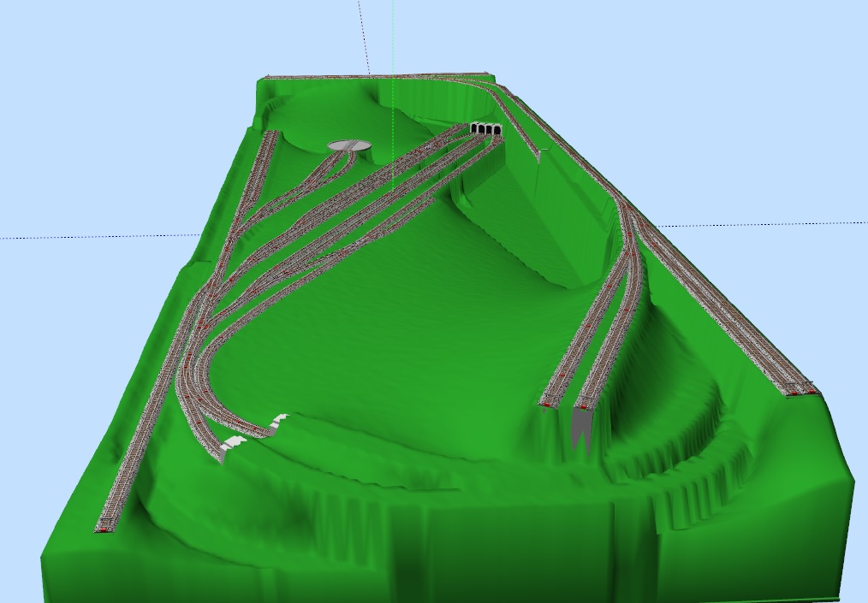
Task: Click the dotted diagonal axis line at top
Action: [363, 34]
